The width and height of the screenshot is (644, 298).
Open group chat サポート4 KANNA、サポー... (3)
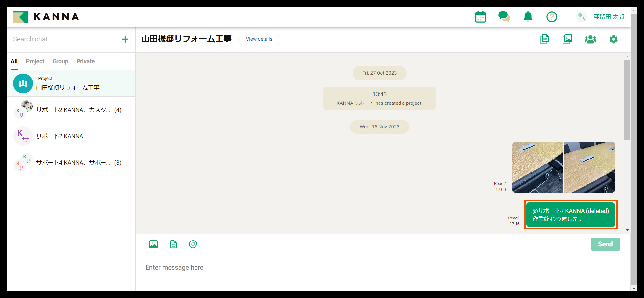coord(71,162)
